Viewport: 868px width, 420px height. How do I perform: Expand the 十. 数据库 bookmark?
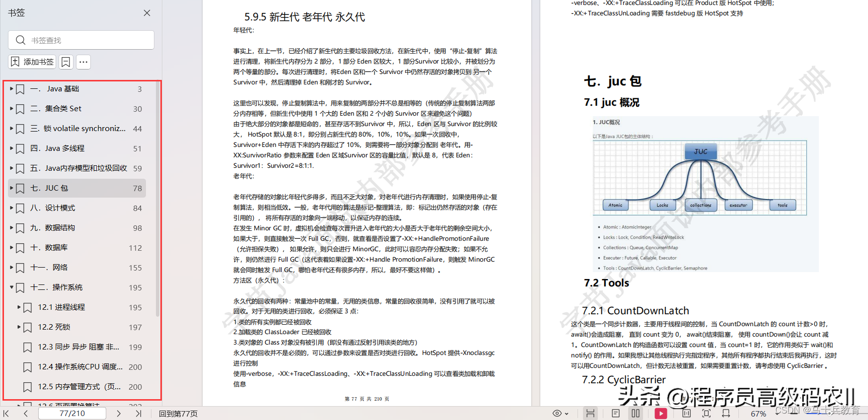(11, 248)
